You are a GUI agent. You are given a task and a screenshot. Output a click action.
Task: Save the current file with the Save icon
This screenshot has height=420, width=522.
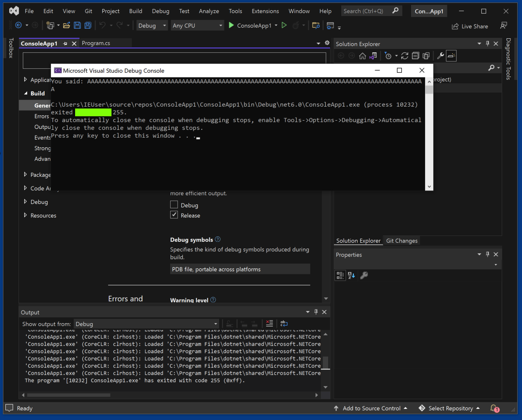click(77, 25)
